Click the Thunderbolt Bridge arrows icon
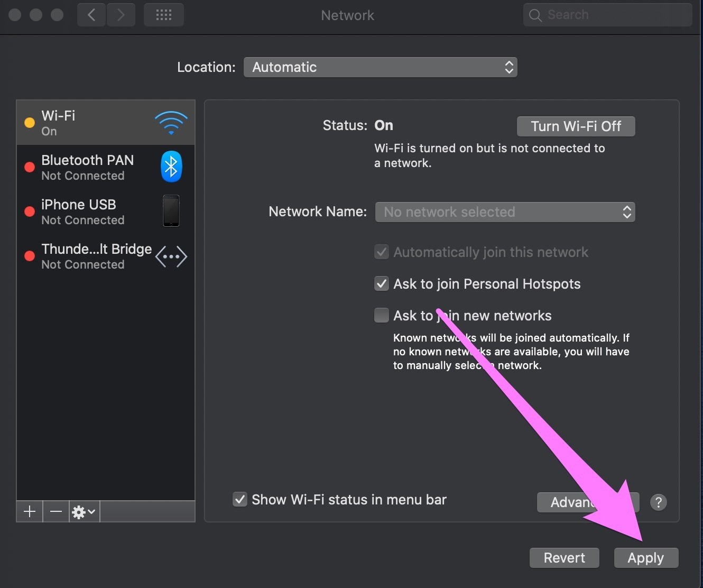 click(x=171, y=256)
